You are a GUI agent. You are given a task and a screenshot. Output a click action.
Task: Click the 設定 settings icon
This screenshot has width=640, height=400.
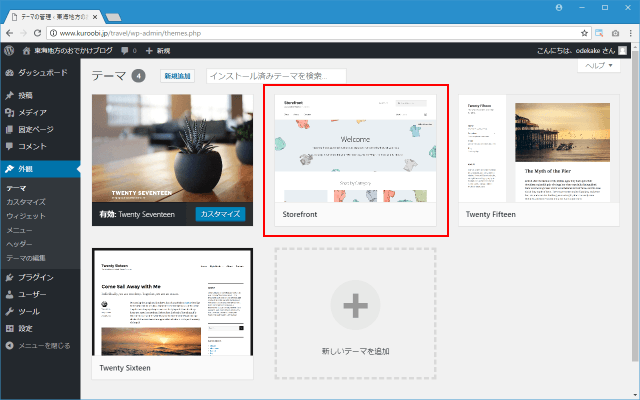tap(9, 329)
